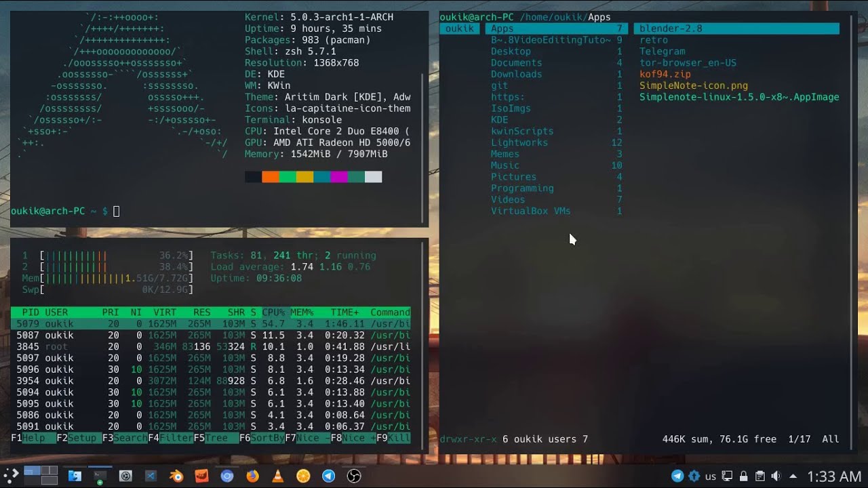Expand hidden system tray icons arrow

pyautogui.click(x=793, y=476)
